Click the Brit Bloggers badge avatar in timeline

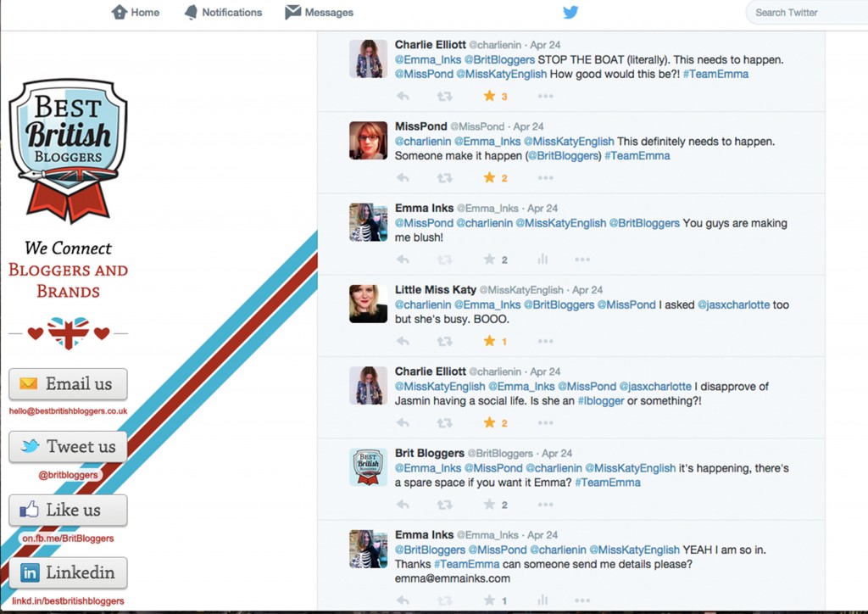[x=368, y=467]
